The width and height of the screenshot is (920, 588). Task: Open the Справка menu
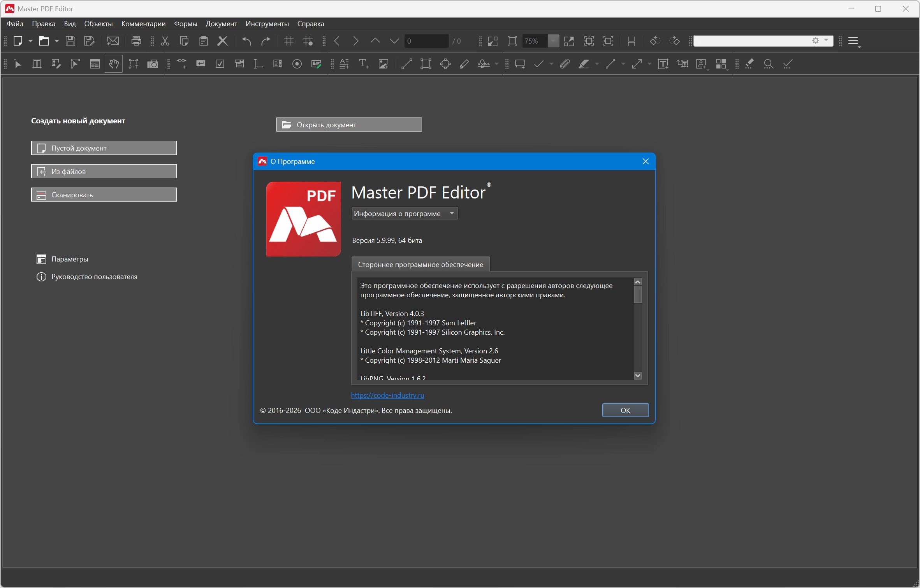pos(311,24)
